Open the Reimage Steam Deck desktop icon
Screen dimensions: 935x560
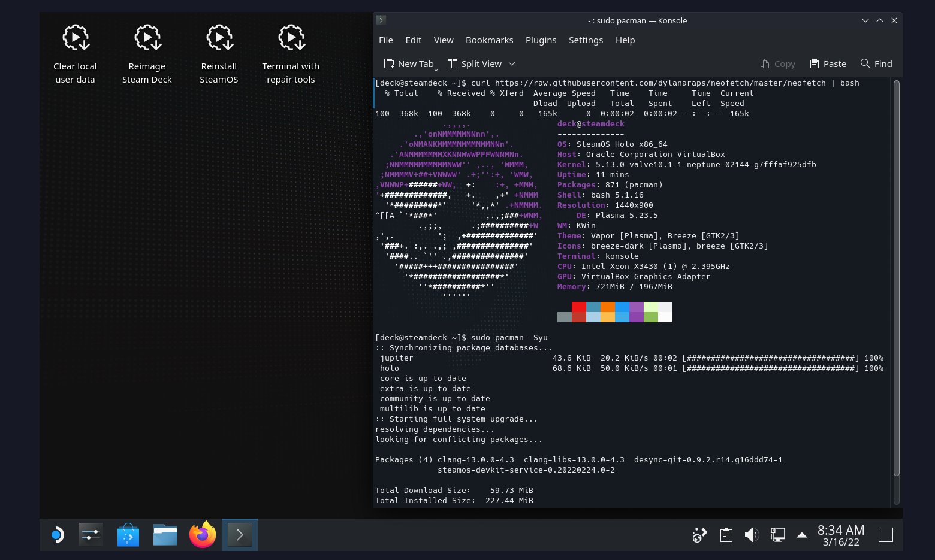(x=147, y=55)
